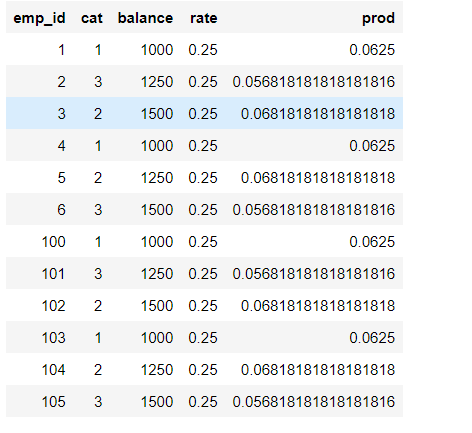Click balance 1000 in emp_id 4 row
The image size is (472, 433).
point(157,146)
